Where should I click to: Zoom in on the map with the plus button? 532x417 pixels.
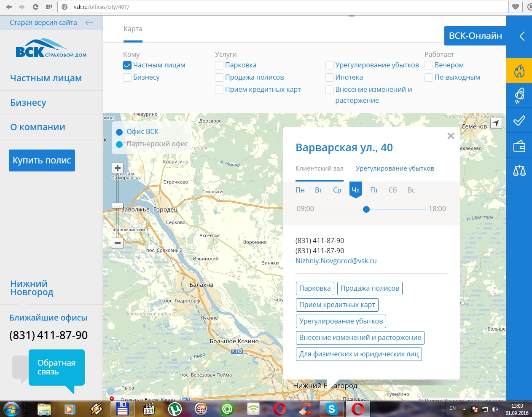(118, 168)
